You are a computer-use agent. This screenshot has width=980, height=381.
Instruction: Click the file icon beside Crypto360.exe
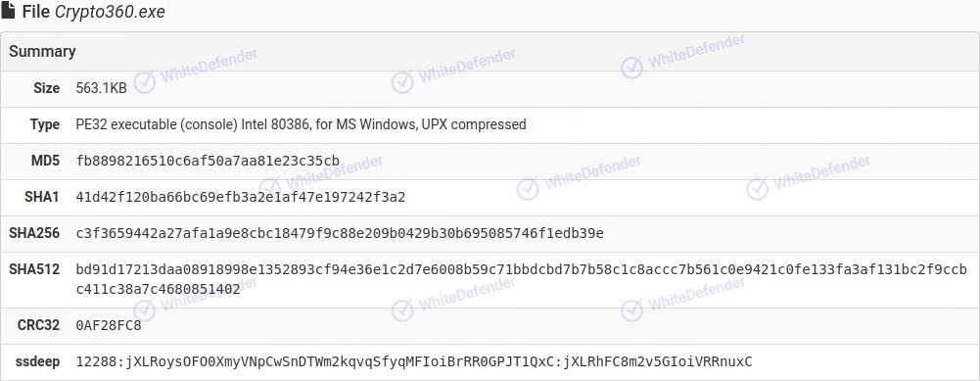pos(8,11)
